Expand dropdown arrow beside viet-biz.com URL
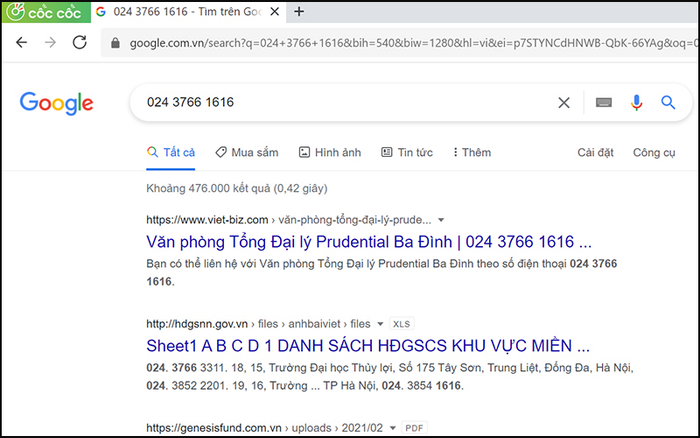This screenshot has height=438, width=700. 441,219
